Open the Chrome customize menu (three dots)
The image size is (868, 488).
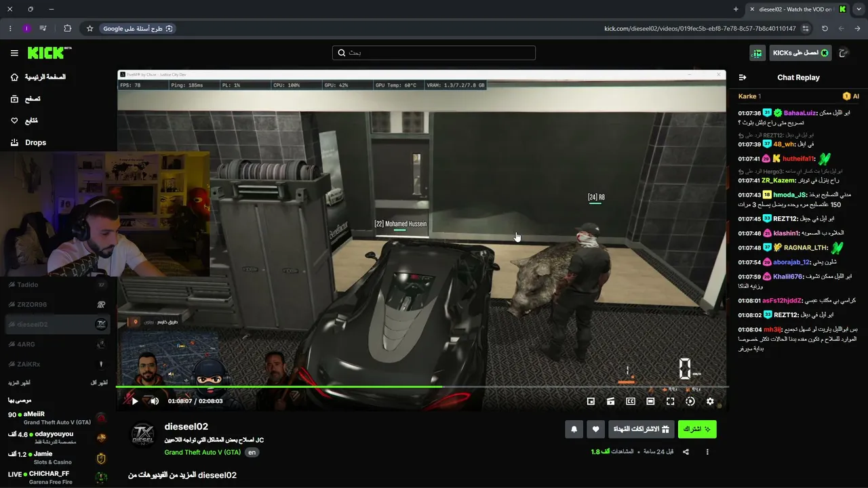9,28
